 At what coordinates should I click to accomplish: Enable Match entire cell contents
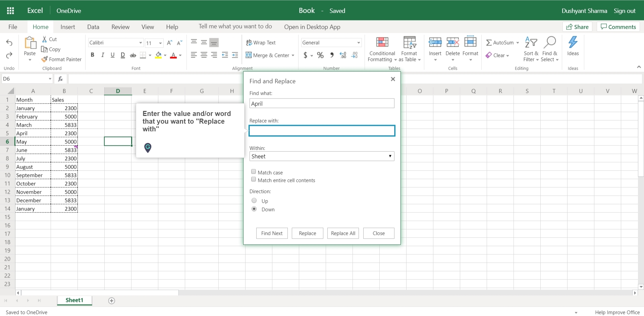coord(254,179)
